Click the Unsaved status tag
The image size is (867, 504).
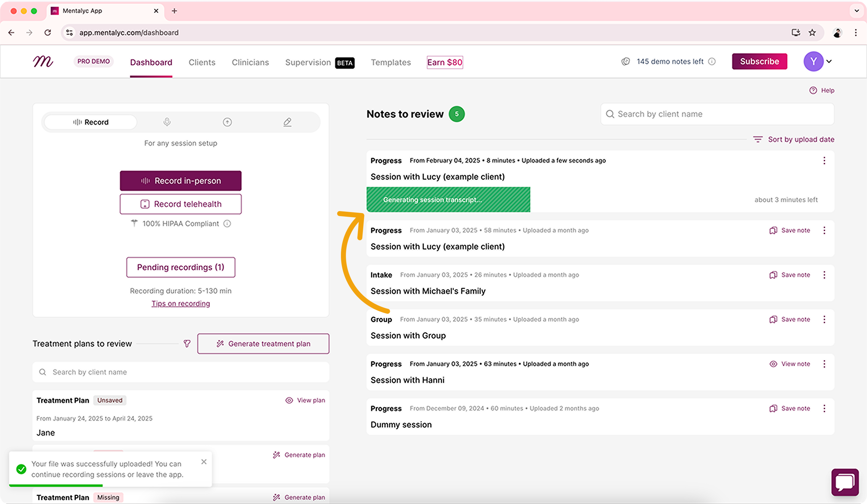coord(110,401)
